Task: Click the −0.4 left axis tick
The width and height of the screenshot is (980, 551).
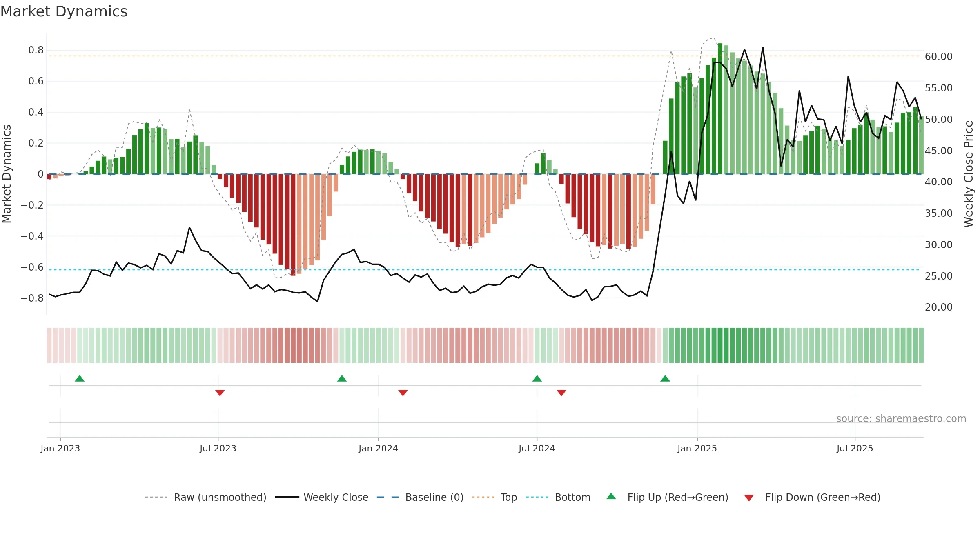Action: tap(32, 236)
